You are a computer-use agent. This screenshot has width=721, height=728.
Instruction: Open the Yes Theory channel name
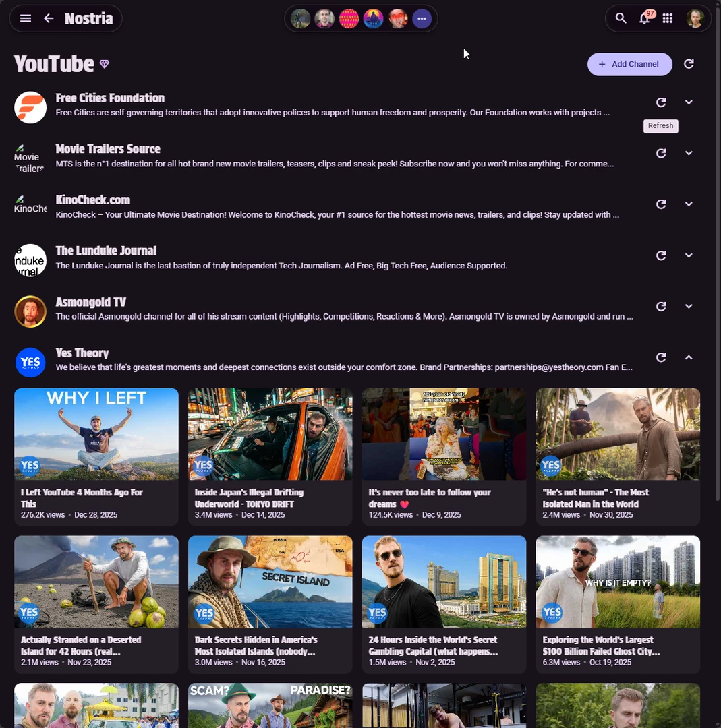[x=82, y=353]
